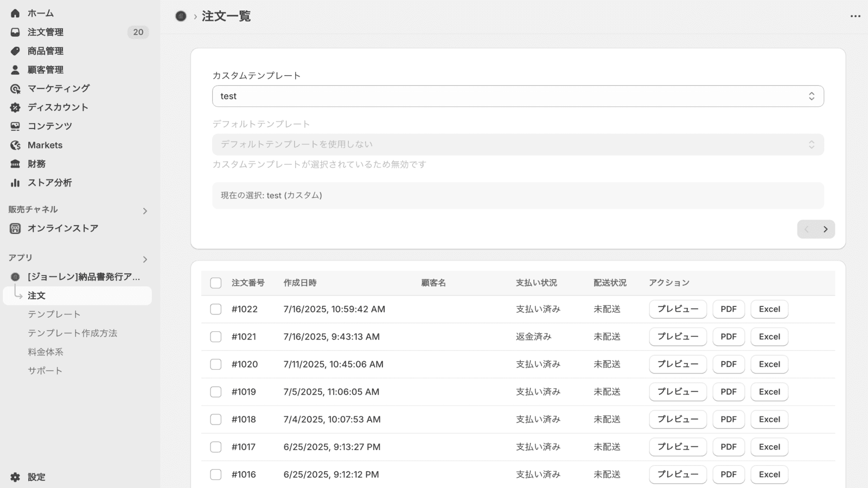Expand the アプリ section chevron
This screenshot has width=868, height=488.
pos(145,259)
